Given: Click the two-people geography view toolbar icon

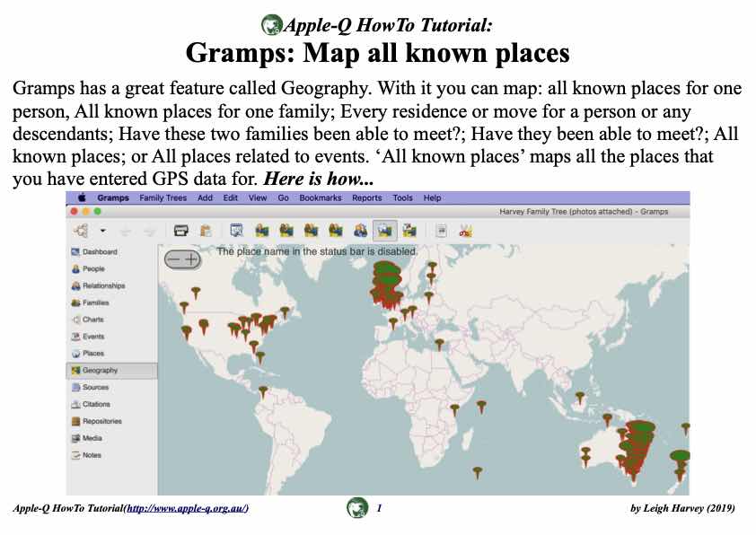Looking at the screenshot, I should 360,231.
